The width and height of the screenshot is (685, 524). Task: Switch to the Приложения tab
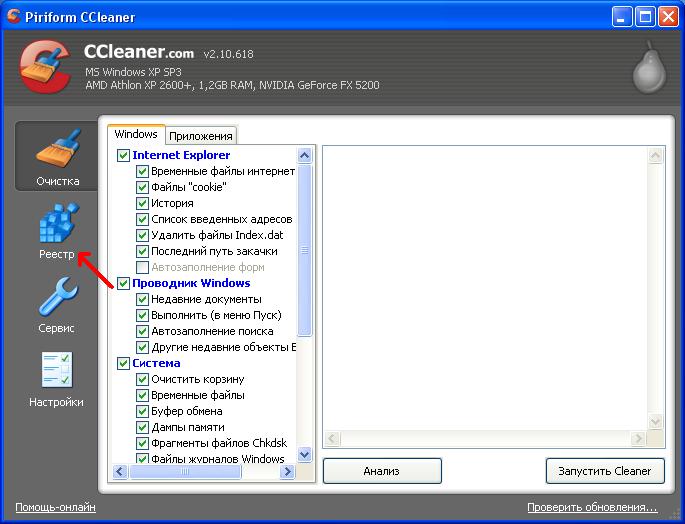201,136
